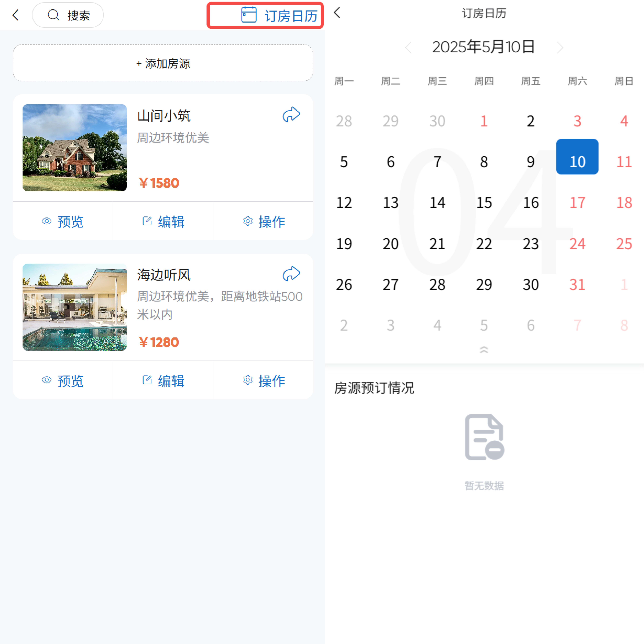644x644 pixels.
Task: Select April 30 in the calendar
Action: tap(437, 121)
